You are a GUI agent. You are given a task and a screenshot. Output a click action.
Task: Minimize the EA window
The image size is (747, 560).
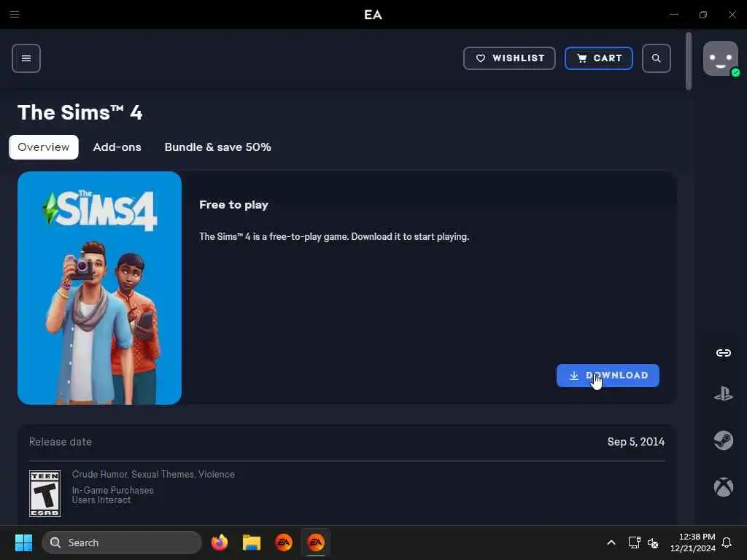(673, 15)
